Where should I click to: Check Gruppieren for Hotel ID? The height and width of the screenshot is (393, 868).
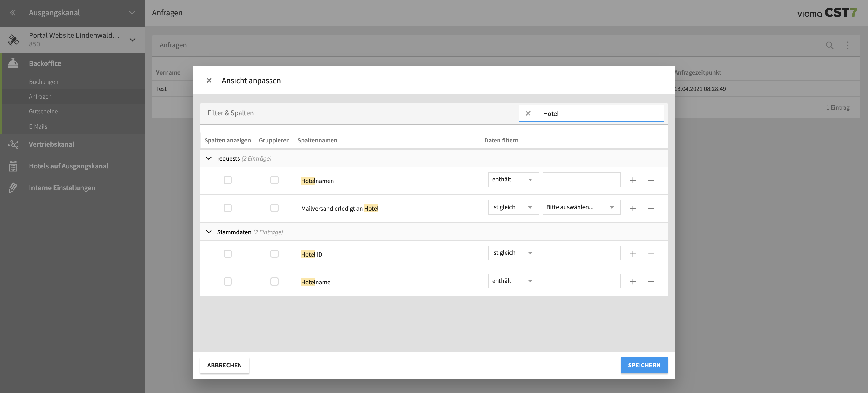274,254
